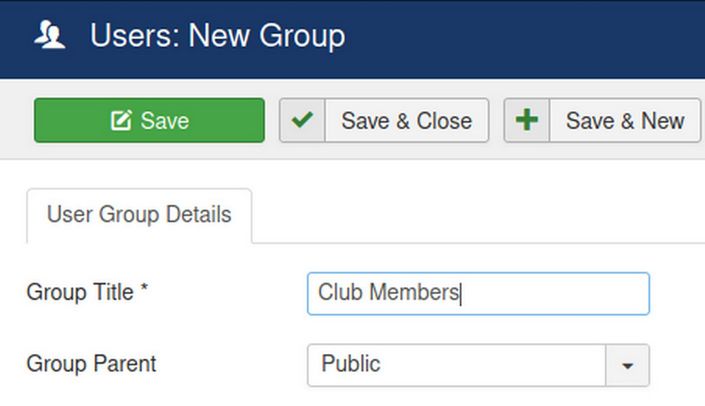Click the green checkmark icon
Viewport: 705px width, 406px height.
point(302,121)
